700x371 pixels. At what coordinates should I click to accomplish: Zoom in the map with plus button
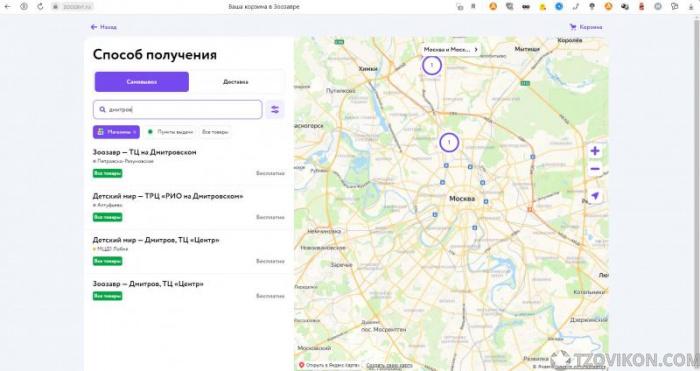pos(595,151)
